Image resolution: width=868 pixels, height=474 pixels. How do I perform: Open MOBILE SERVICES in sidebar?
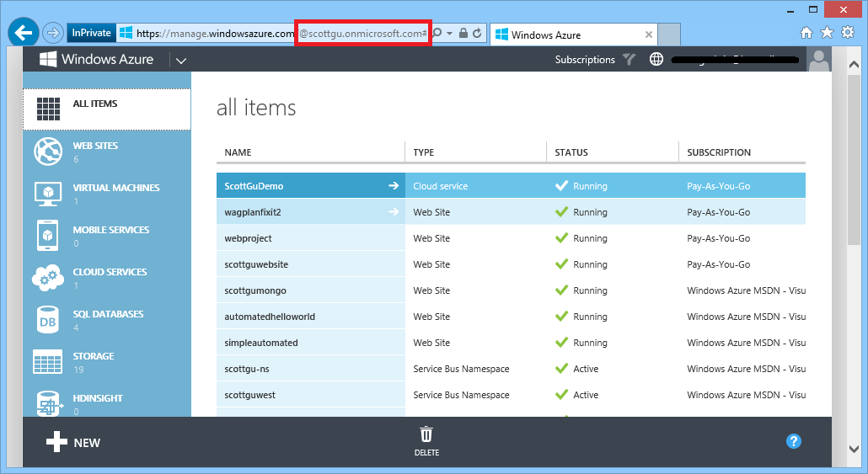[107, 236]
